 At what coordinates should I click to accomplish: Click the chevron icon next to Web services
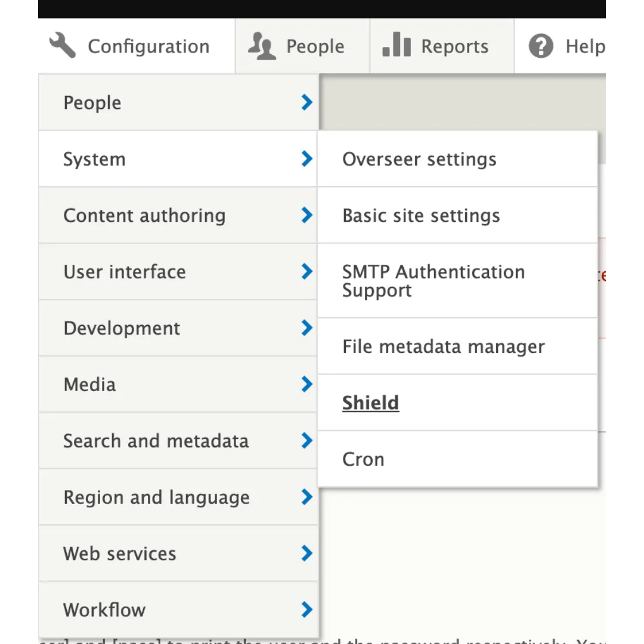306,553
